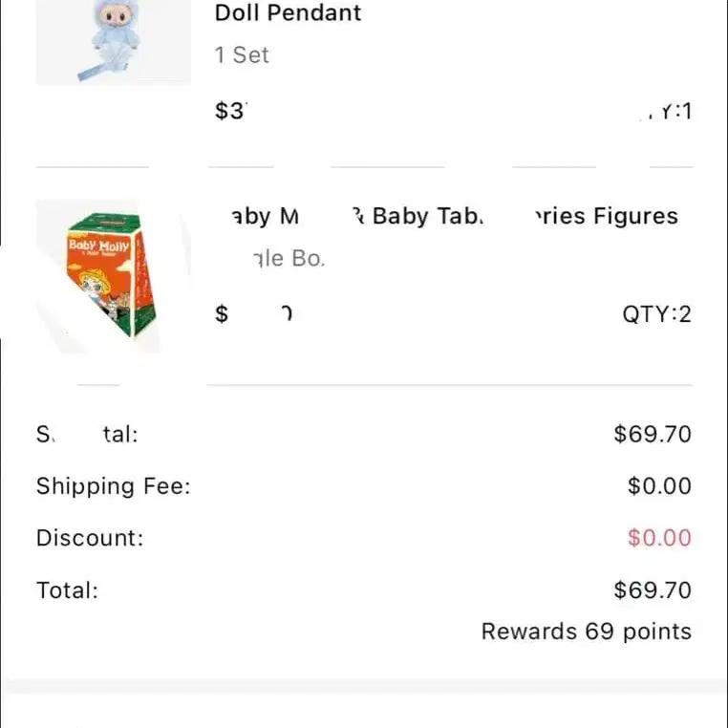Click the Total label
The image size is (728, 728).
tap(67, 590)
